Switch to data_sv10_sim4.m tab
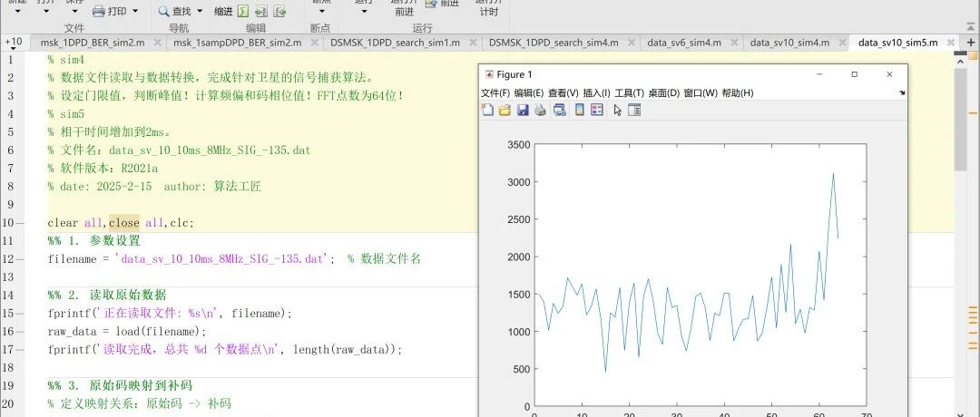Image resolution: width=980 pixels, height=417 pixels. point(789,44)
